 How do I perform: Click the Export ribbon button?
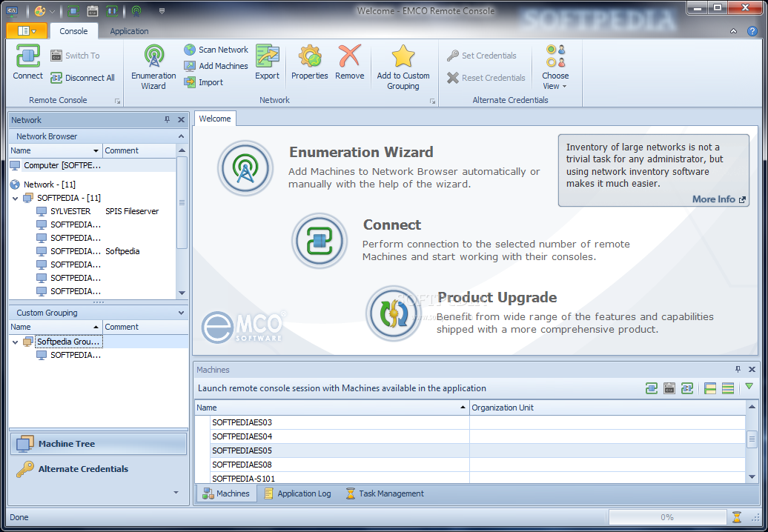pyautogui.click(x=267, y=62)
